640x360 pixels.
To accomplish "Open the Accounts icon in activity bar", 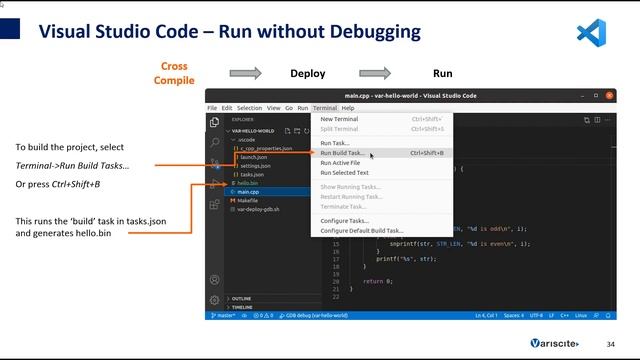I will pos(214,280).
